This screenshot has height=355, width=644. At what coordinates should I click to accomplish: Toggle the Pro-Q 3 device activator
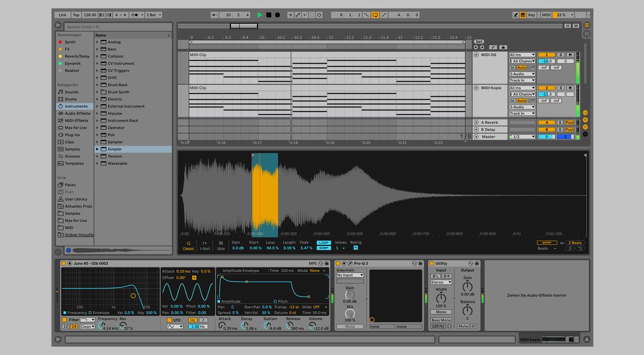pyautogui.click(x=338, y=264)
